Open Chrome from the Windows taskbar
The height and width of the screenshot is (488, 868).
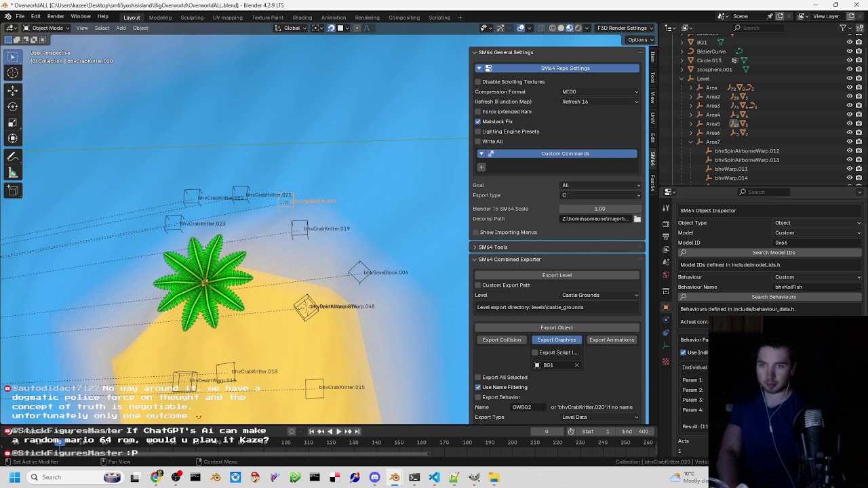[x=156, y=477]
